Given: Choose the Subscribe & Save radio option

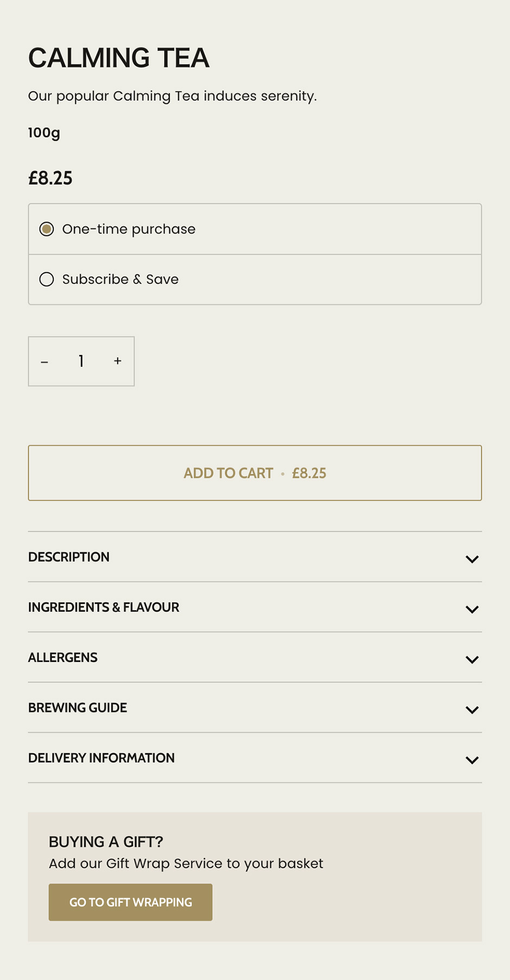Looking at the screenshot, I should pyautogui.click(x=47, y=279).
